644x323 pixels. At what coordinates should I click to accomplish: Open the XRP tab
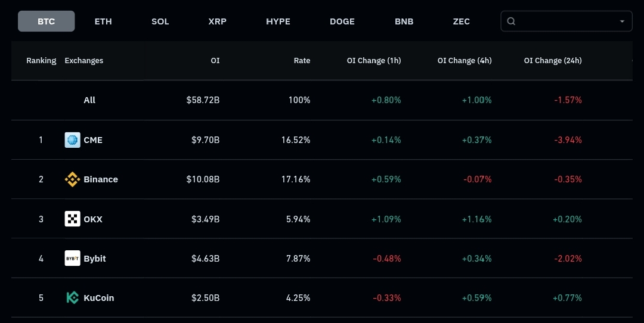pyautogui.click(x=218, y=21)
